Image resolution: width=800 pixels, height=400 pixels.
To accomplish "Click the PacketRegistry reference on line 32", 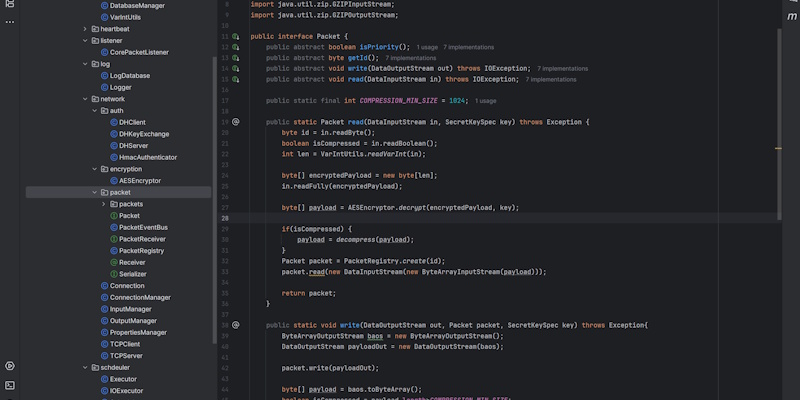I will click(371, 261).
